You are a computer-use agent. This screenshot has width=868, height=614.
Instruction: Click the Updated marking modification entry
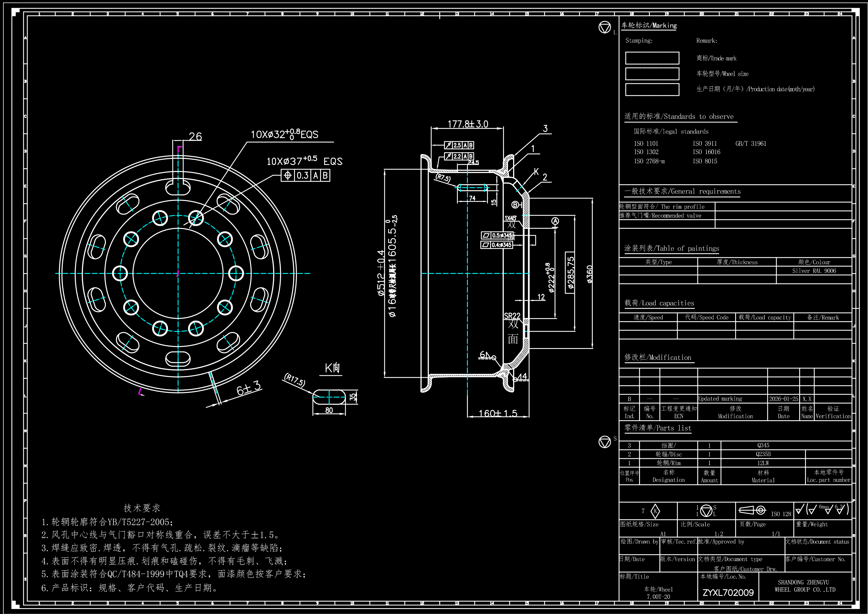pos(720,399)
